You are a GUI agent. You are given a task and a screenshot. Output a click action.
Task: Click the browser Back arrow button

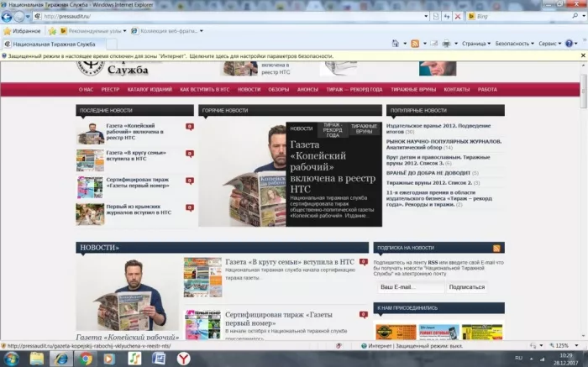(8, 16)
